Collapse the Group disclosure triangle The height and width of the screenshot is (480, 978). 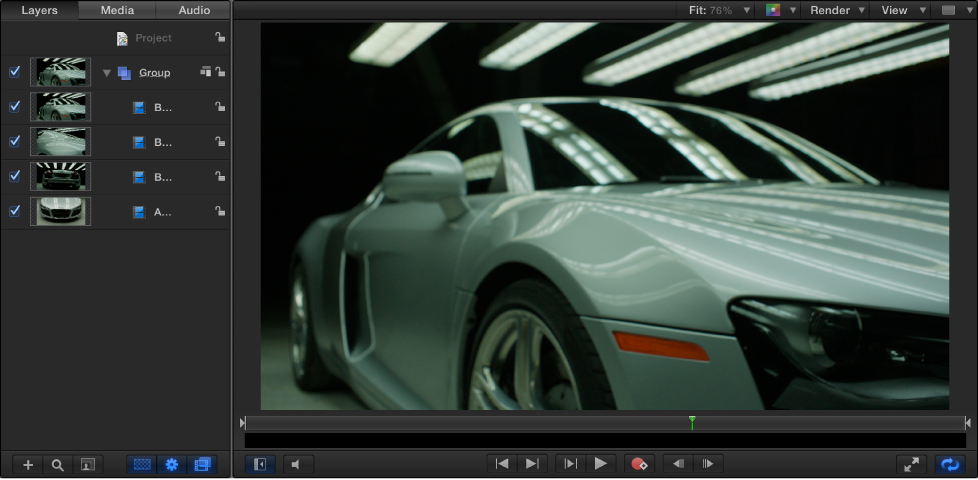(x=106, y=73)
